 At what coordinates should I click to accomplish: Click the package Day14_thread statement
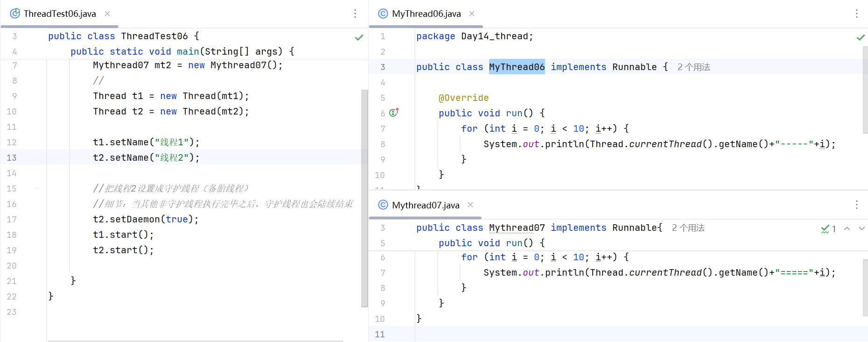(475, 36)
